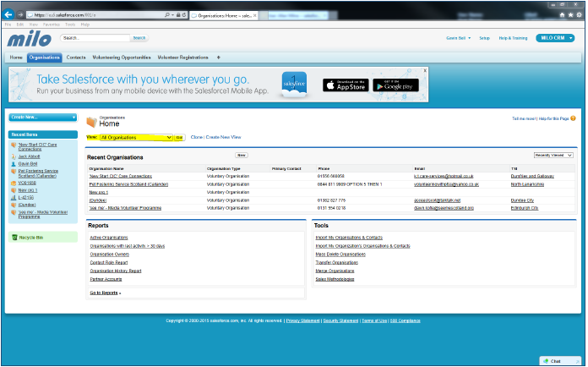The image size is (588, 367).
Task: Switch to the Contacts tab
Action: coord(76,58)
